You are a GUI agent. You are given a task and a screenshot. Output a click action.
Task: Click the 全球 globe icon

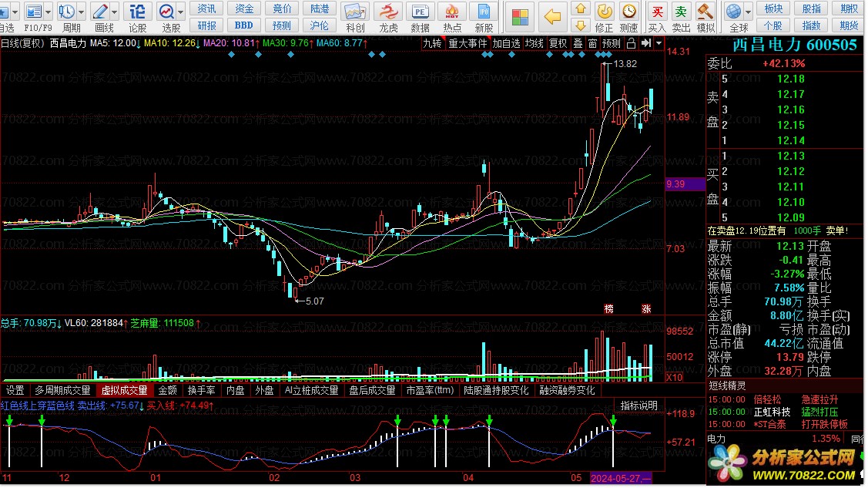click(x=733, y=11)
